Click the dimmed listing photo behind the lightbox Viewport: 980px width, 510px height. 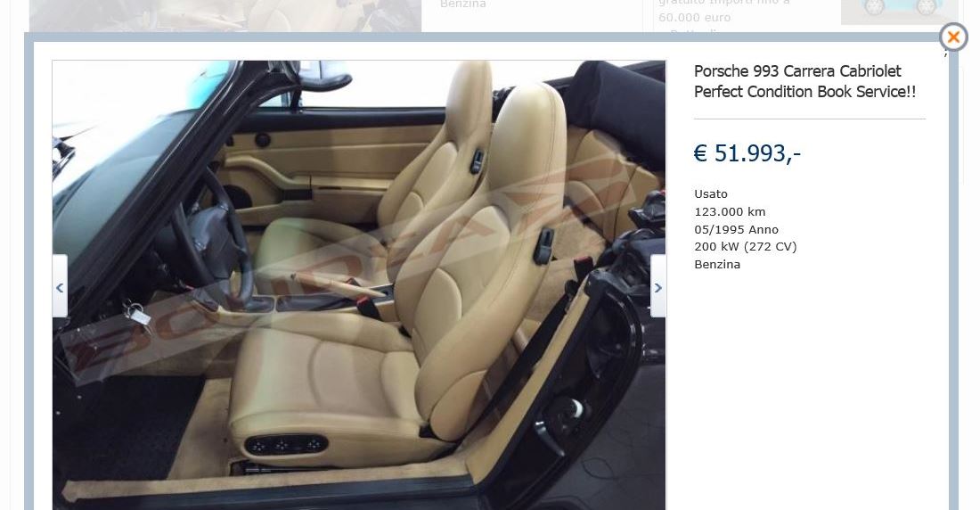tap(225, 16)
